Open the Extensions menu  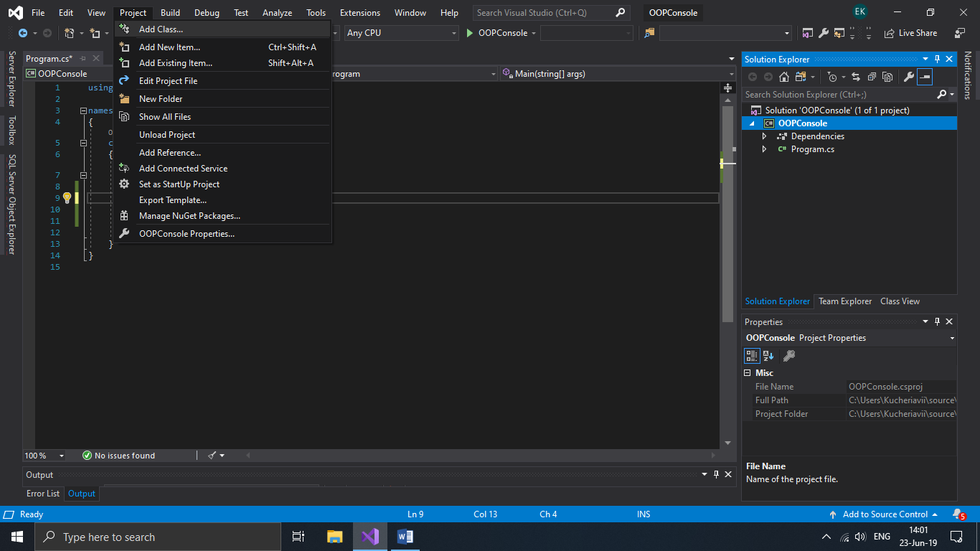360,13
